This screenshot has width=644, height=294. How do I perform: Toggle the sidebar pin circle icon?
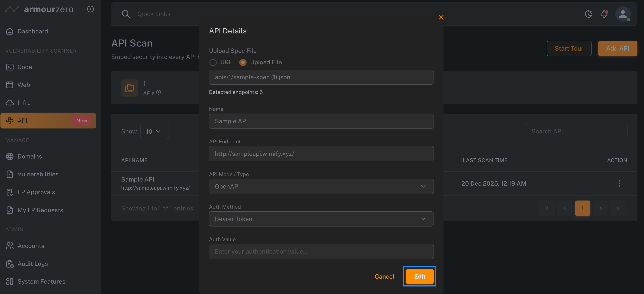(x=90, y=9)
